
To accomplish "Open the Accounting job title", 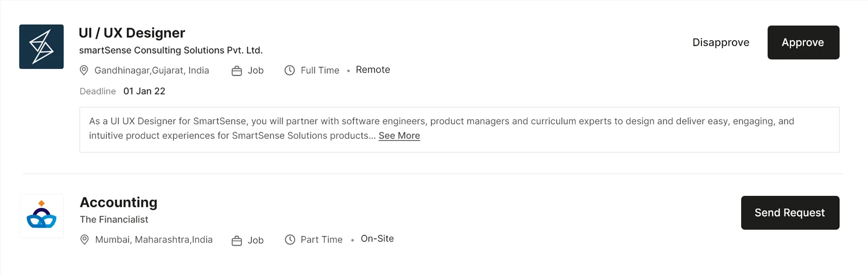I will point(118,202).
